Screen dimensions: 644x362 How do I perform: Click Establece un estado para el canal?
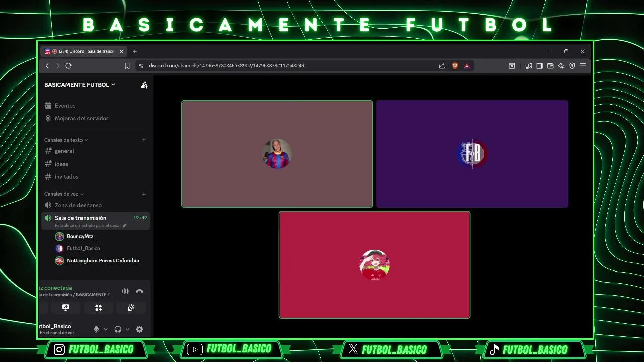(87, 226)
